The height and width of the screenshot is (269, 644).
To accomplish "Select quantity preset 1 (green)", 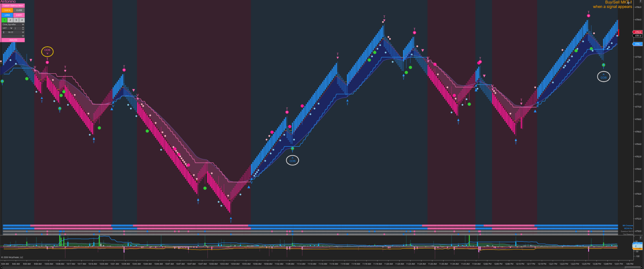I will [4, 20].
